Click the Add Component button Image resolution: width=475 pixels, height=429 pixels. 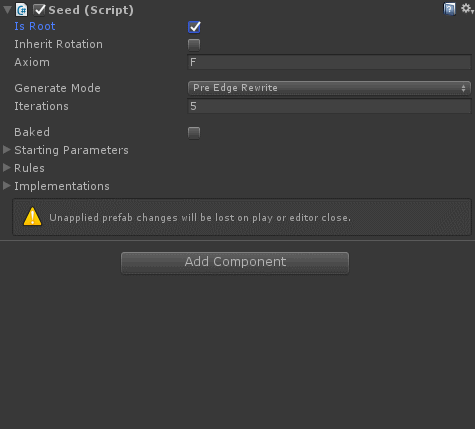coord(235,263)
